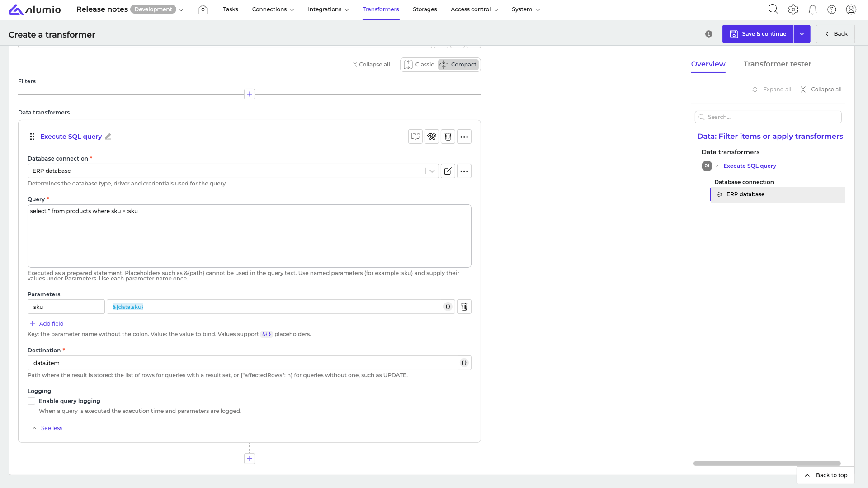Open help question mark icon
Viewport: 868px width, 488px height.
[x=832, y=9]
